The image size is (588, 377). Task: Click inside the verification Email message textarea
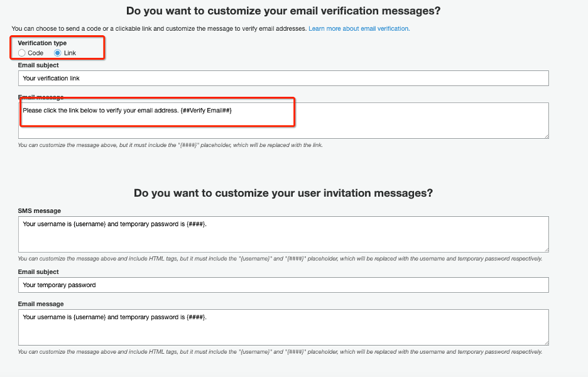pos(283,119)
